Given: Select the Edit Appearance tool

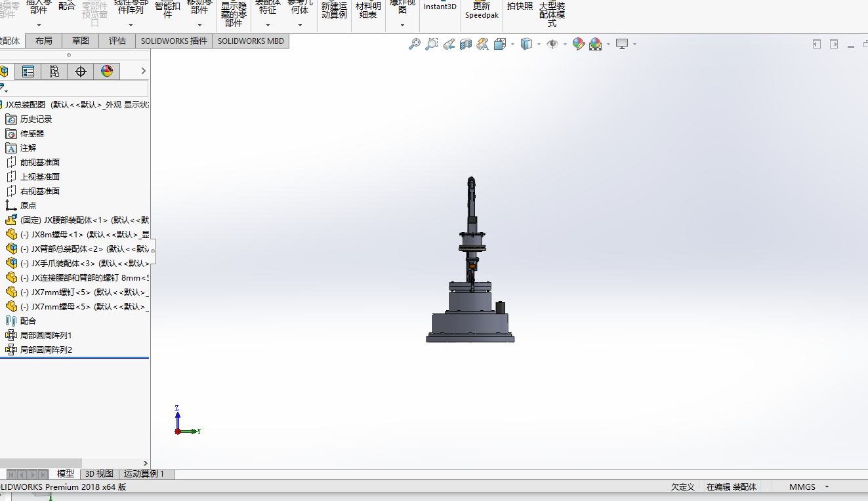Looking at the screenshot, I should (578, 44).
